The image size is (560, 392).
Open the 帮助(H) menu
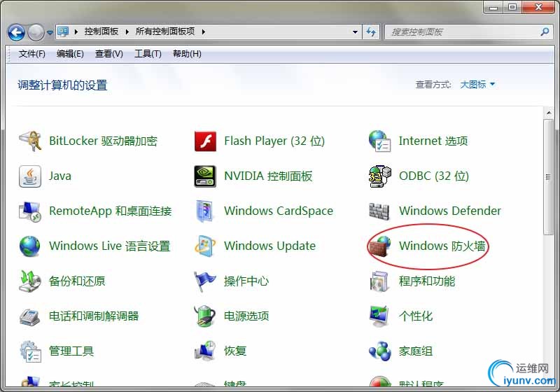point(187,54)
